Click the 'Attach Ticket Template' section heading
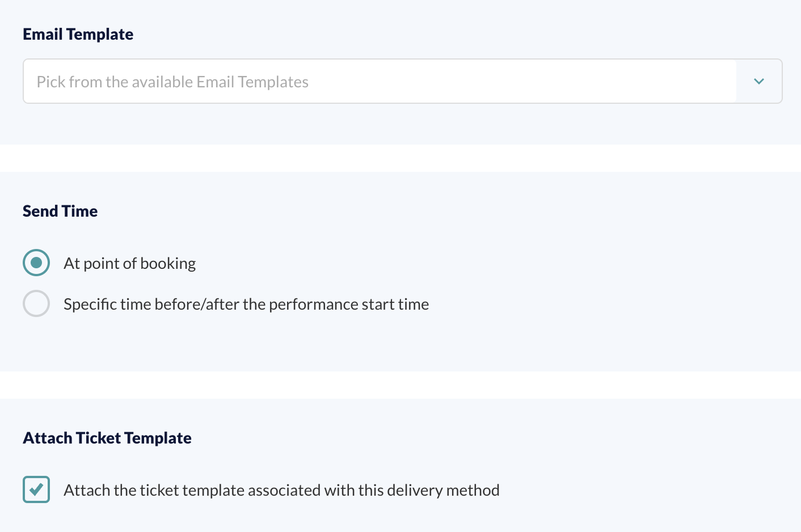The width and height of the screenshot is (801, 532). click(107, 438)
